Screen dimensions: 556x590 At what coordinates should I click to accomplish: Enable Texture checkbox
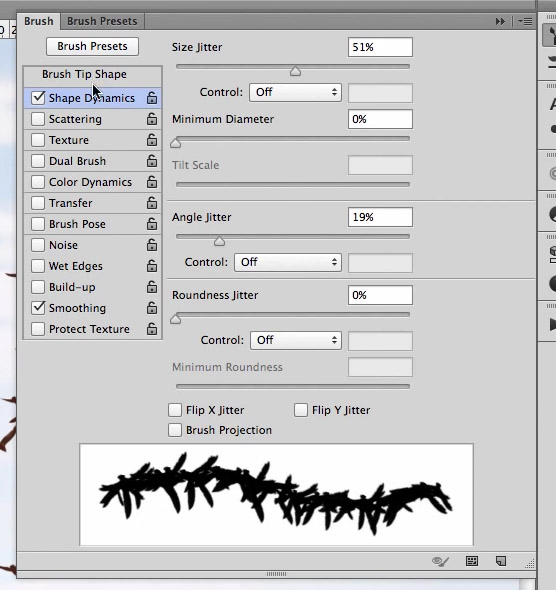(x=38, y=140)
